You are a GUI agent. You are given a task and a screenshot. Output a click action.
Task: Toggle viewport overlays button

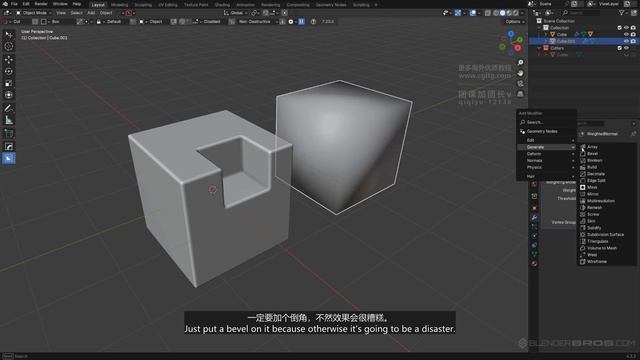473,13
